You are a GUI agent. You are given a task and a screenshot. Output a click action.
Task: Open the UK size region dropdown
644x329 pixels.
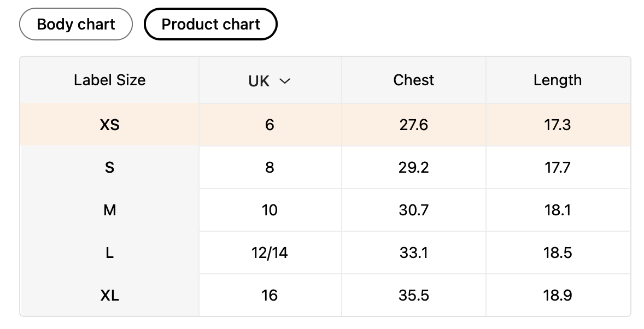[x=269, y=81]
